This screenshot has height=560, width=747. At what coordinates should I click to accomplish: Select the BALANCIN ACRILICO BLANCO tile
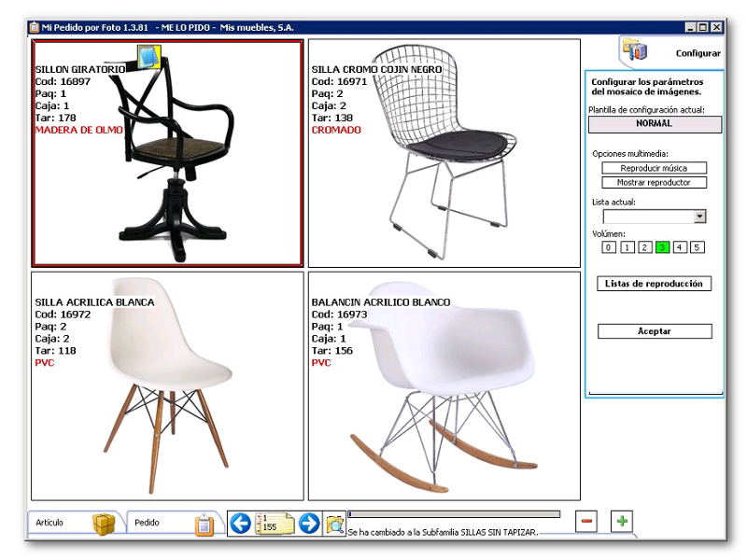tap(444, 386)
